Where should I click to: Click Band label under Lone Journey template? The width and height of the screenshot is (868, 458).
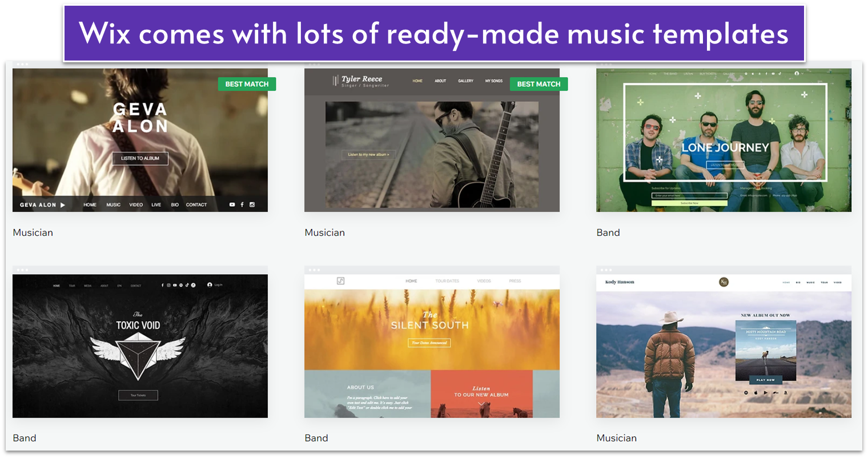[x=608, y=232]
